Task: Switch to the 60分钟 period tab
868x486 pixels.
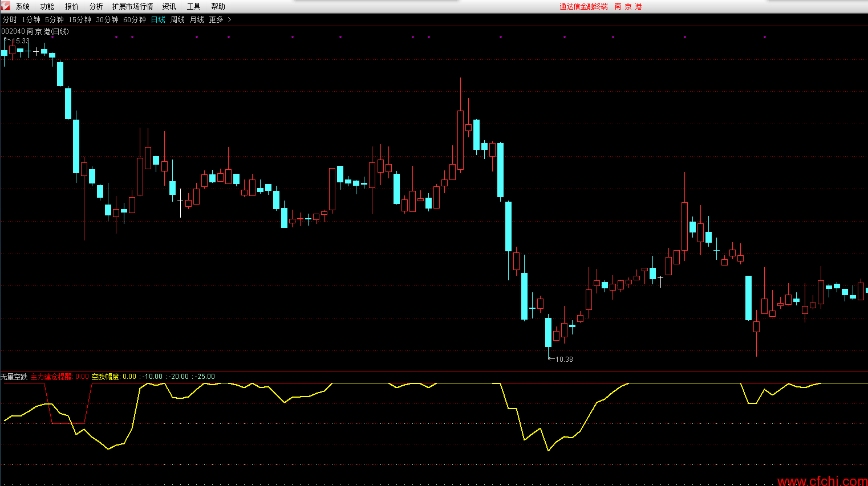Action: pos(135,19)
